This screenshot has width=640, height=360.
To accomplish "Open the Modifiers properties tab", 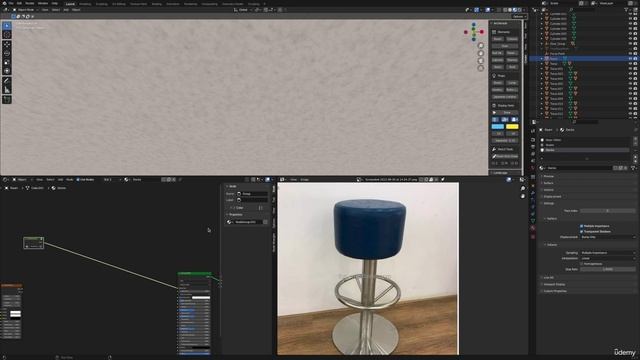I will (533, 192).
